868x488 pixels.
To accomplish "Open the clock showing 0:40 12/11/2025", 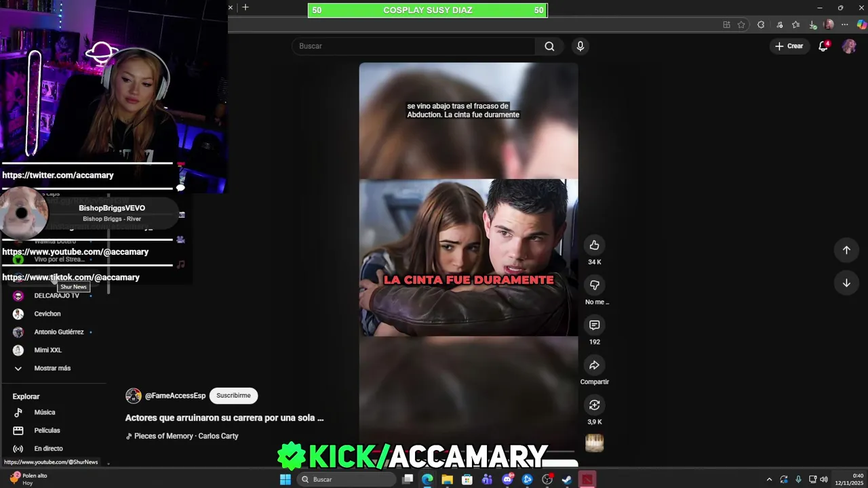I will [849, 479].
